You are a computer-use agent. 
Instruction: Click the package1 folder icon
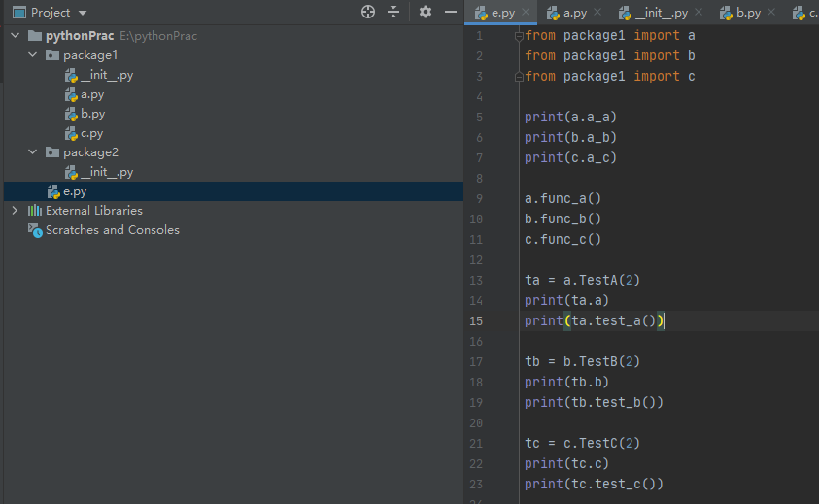(x=52, y=54)
